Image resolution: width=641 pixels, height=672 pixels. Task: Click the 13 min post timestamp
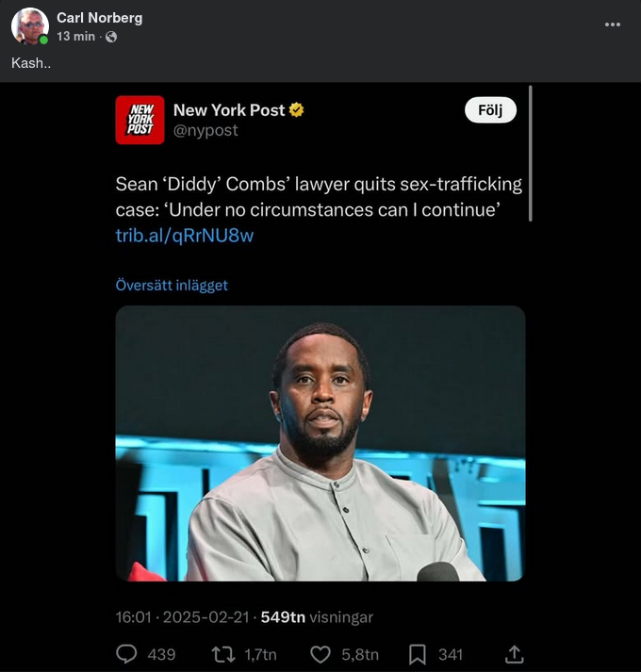tap(75, 37)
